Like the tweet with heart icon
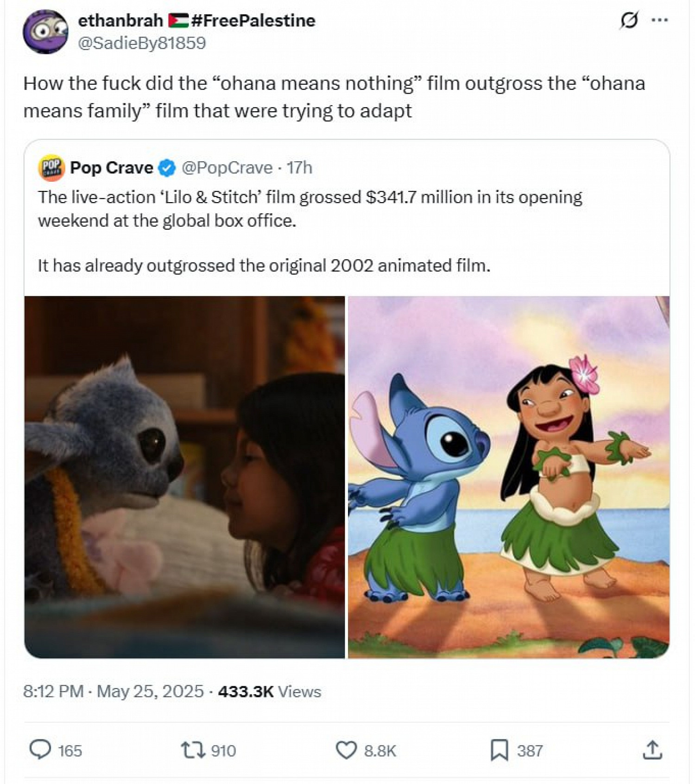Viewport: 695px width, 784px height. [346, 750]
